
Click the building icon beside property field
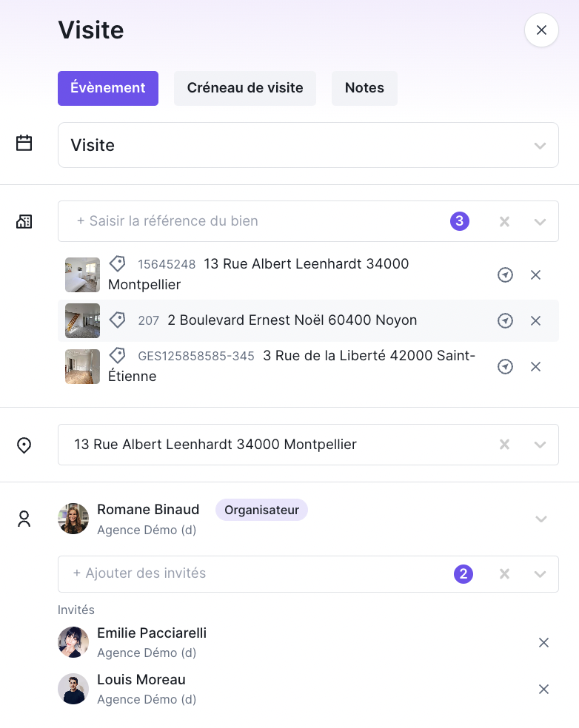point(24,221)
